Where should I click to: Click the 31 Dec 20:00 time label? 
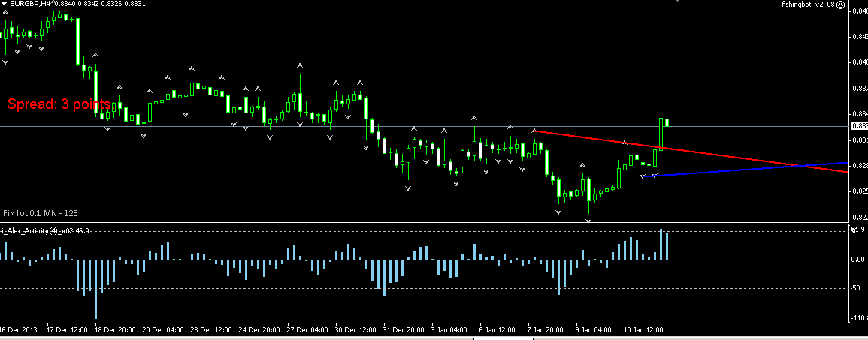pos(403,329)
